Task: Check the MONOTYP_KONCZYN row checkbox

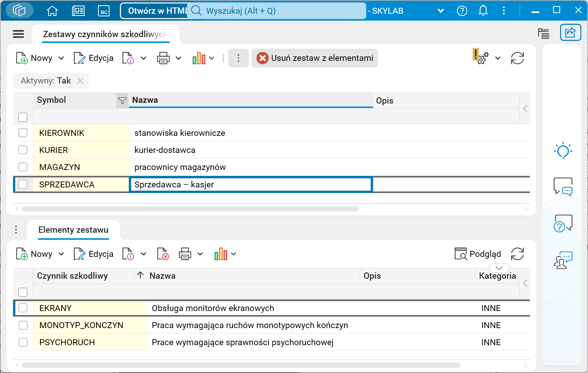Action: [x=23, y=325]
